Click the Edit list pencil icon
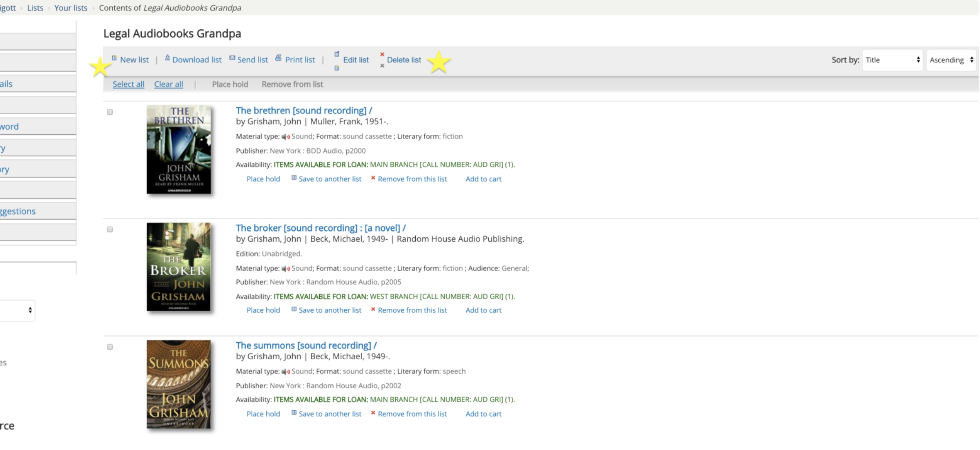The height and width of the screenshot is (450, 980). (337, 54)
